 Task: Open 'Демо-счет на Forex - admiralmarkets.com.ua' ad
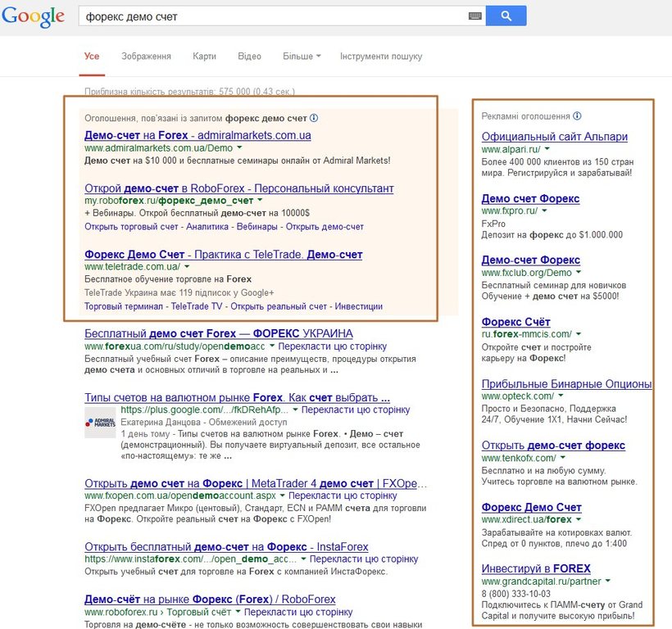[x=198, y=135]
